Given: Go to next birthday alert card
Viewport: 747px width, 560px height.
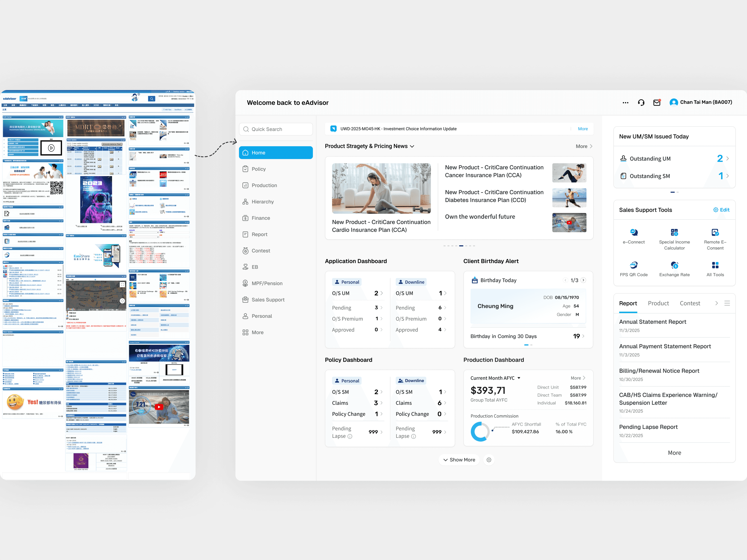Looking at the screenshot, I should [583, 280].
